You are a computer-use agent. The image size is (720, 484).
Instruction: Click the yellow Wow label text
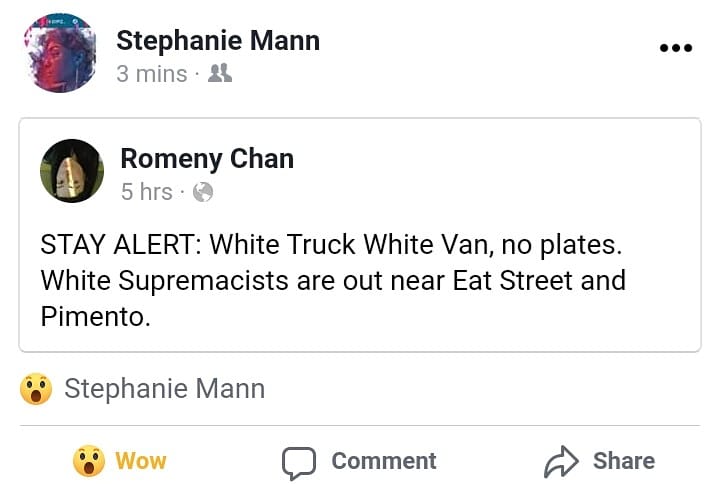coord(141,461)
